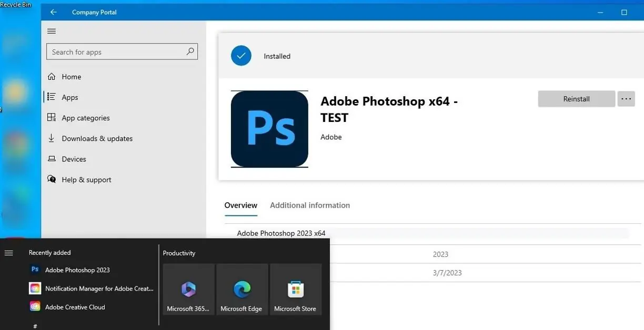Click the blue Installed checkmark icon
Screen dimensions: 644x330
(x=241, y=56)
